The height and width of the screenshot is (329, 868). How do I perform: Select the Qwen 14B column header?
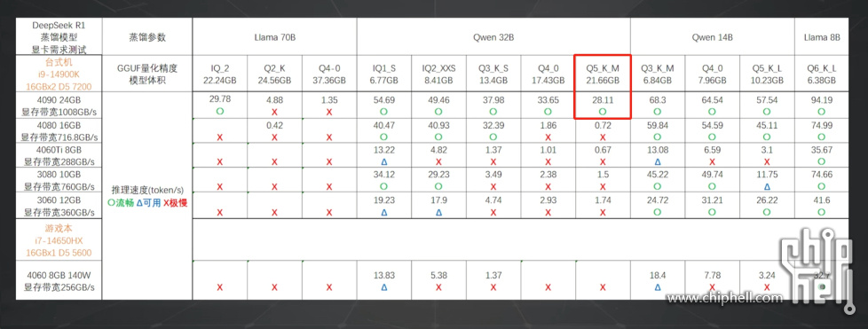tap(713, 37)
